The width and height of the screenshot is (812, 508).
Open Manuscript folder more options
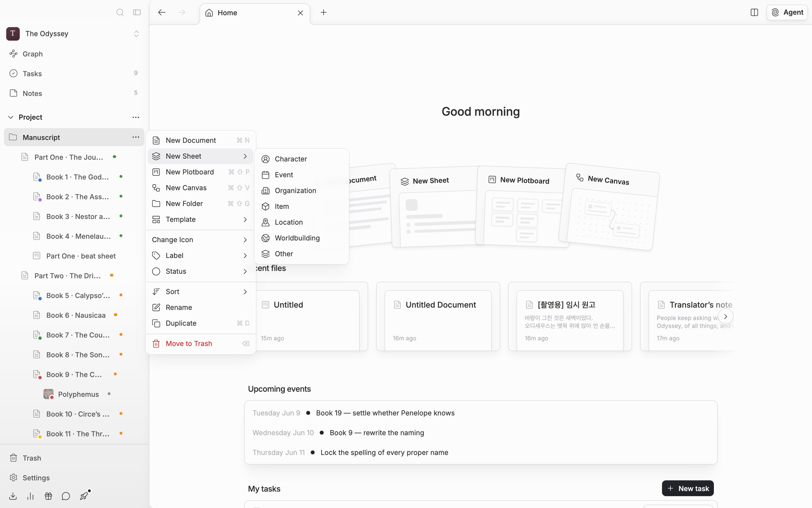click(136, 137)
